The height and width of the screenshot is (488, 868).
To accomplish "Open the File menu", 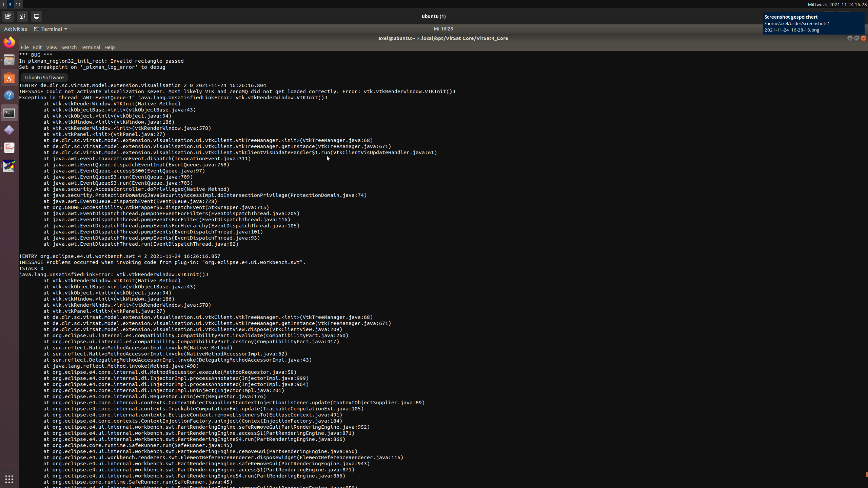I will (x=24, y=47).
